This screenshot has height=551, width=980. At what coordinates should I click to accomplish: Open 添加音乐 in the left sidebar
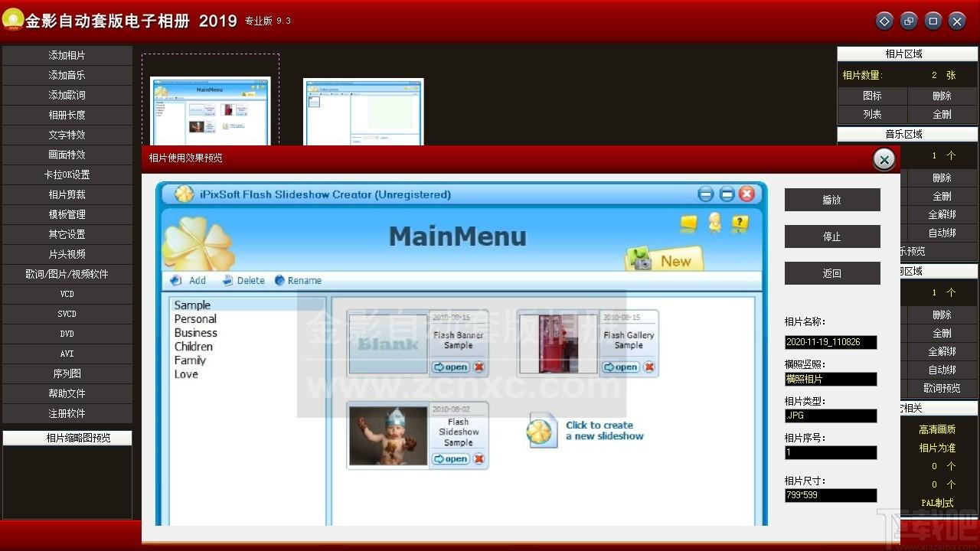(67, 75)
